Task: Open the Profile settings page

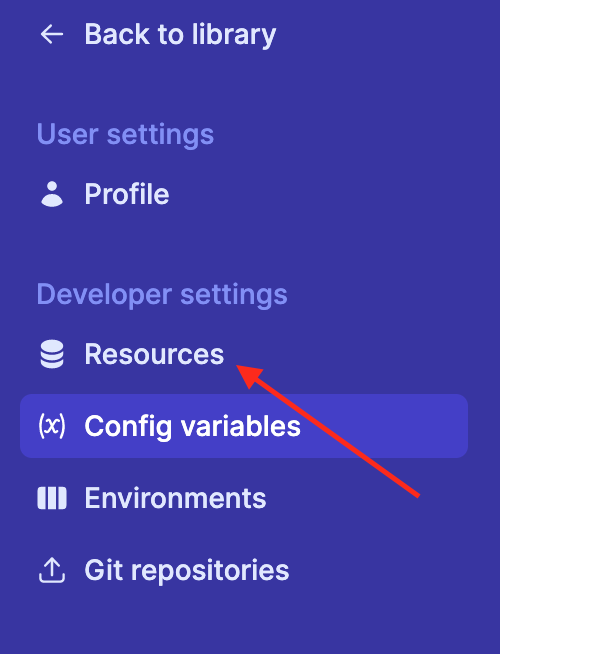Action: [127, 194]
